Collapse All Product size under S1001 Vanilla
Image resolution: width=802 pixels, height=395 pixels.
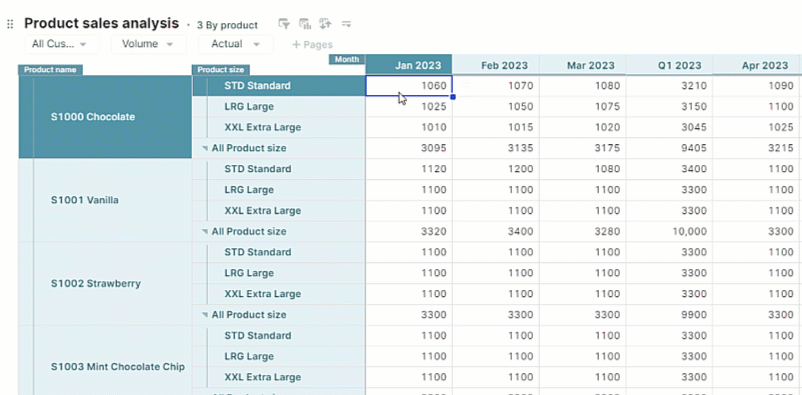[205, 232]
